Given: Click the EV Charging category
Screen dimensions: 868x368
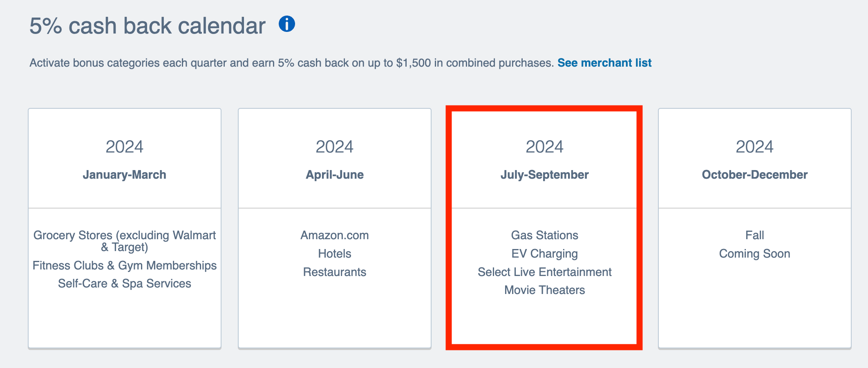Looking at the screenshot, I should point(544,254).
